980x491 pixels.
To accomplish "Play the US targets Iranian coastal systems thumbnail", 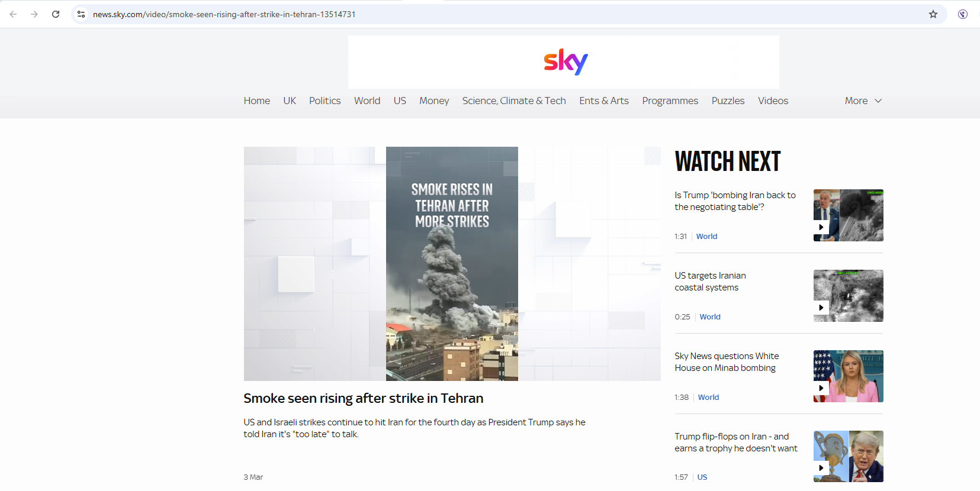I will (848, 296).
